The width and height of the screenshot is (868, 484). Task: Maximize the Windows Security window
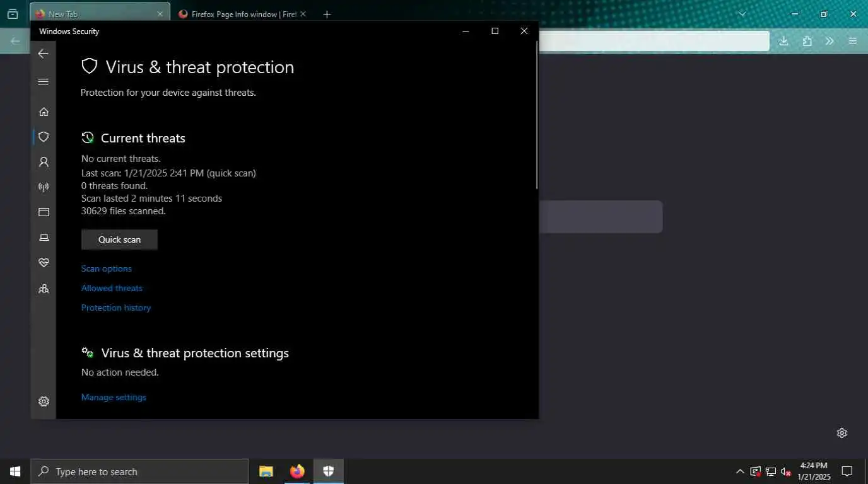(x=495, y=31)
